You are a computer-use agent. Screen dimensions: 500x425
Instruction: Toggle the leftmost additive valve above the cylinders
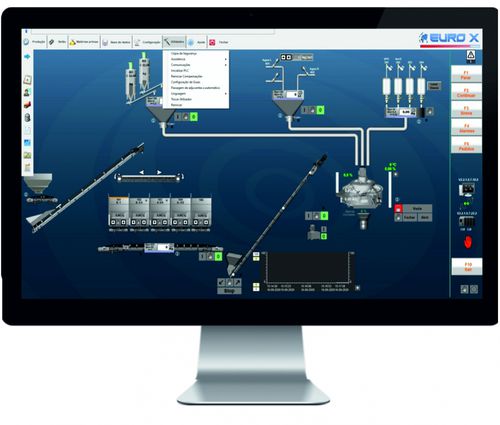pos(388,68)
